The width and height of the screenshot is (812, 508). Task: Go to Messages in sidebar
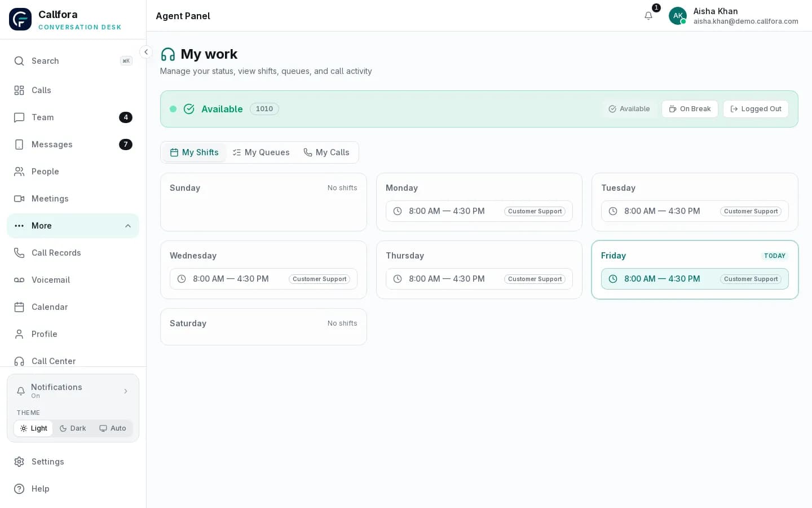coord(73,144)
